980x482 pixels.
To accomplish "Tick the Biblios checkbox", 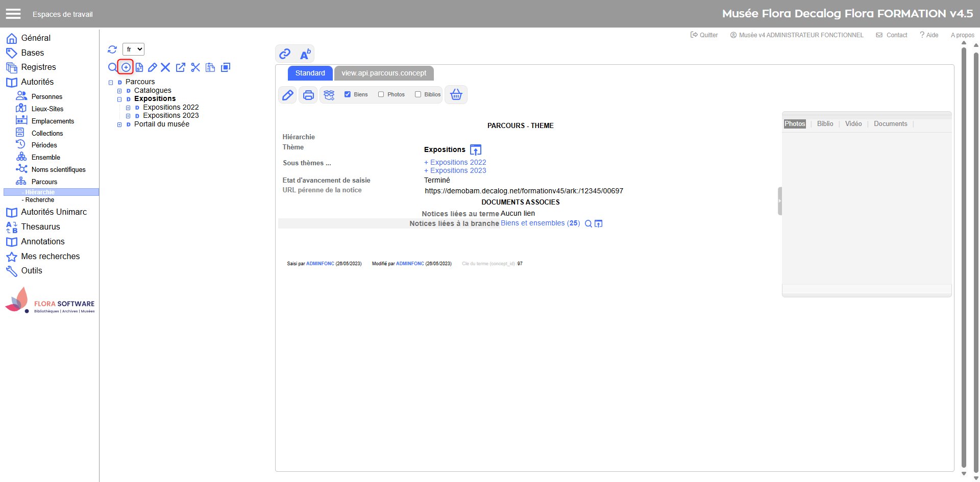I will point(418,94).
